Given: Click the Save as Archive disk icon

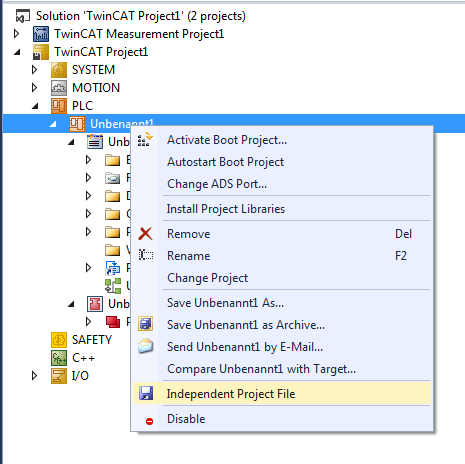Looking at the screenshot, I should tap(146, 324).
